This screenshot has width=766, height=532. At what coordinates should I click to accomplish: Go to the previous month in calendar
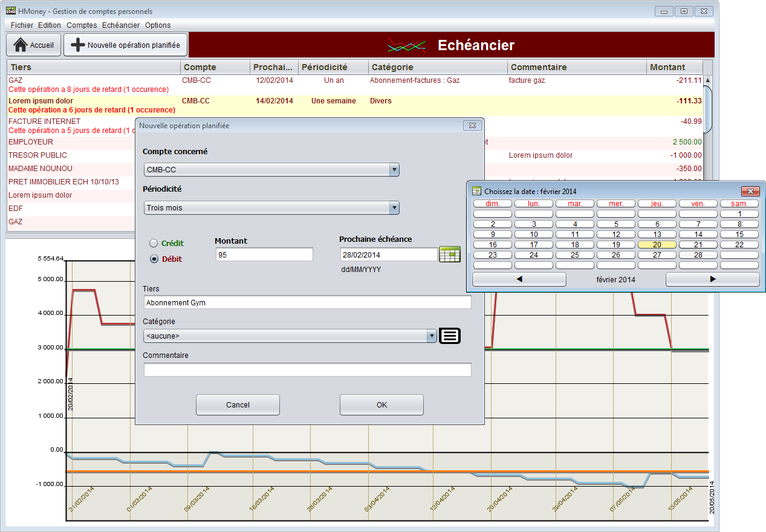click(519, 279)
